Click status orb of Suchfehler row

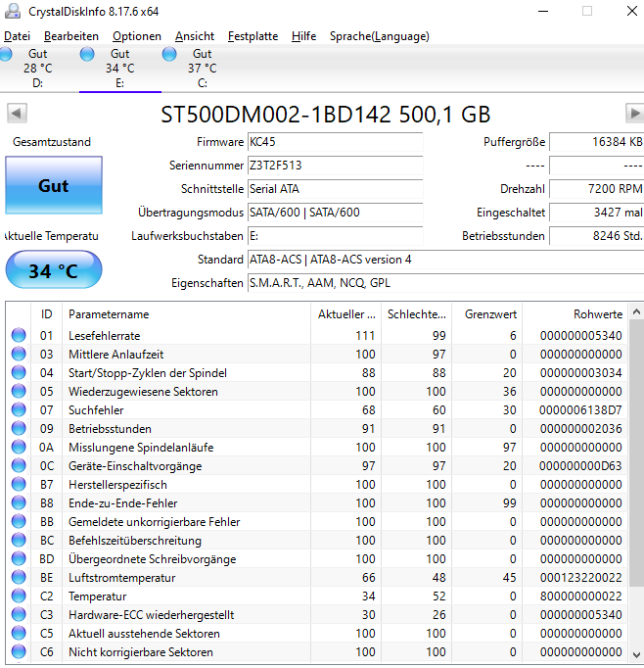pyautogui.click(x=19, y=409)
